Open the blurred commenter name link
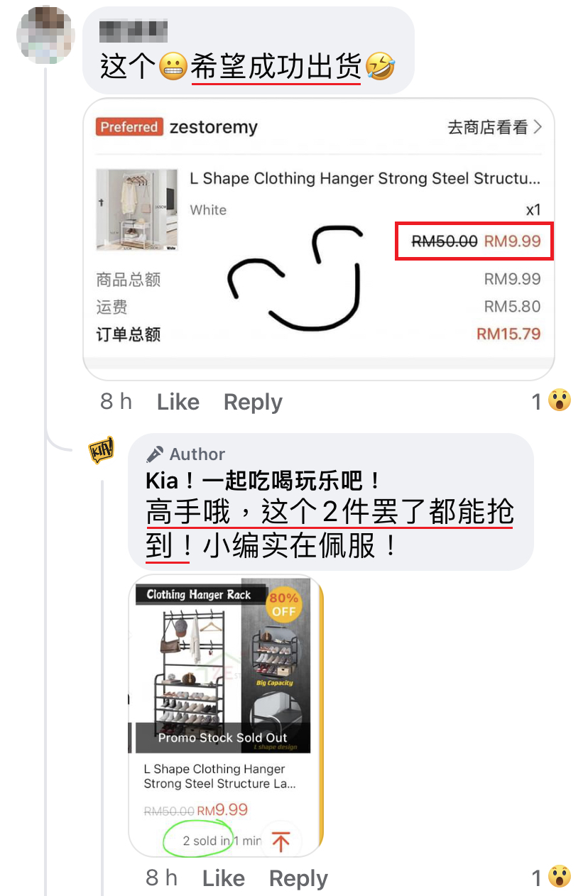This screenshot has width=588, height=896. click(x=134, y=31)
